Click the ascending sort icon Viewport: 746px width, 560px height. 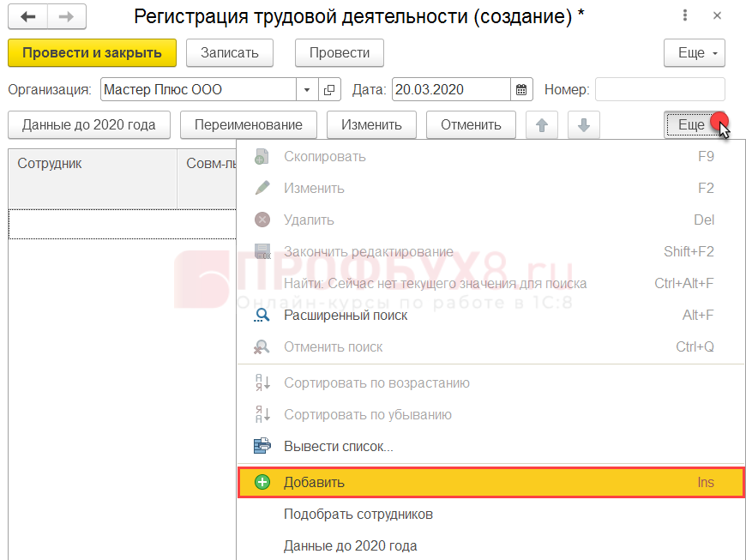(262, 383)
